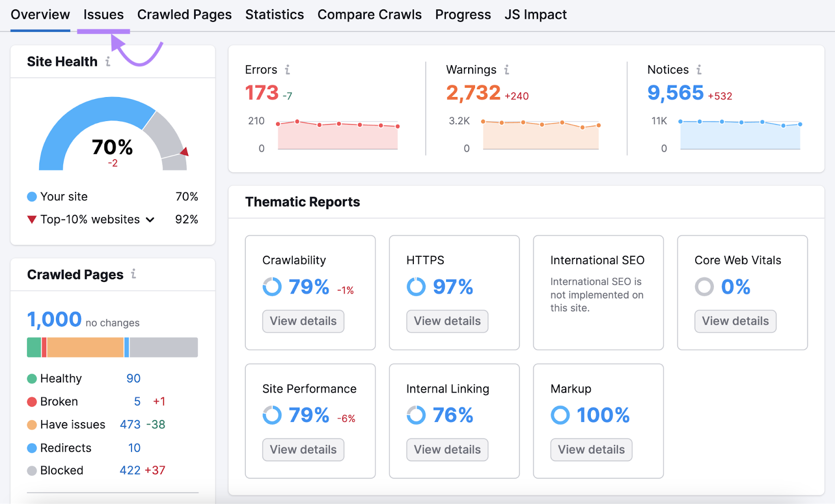The width and height of the screenshot is (835, 504).
Task: Go to the Progress tab
Action: tap(462, 14)
